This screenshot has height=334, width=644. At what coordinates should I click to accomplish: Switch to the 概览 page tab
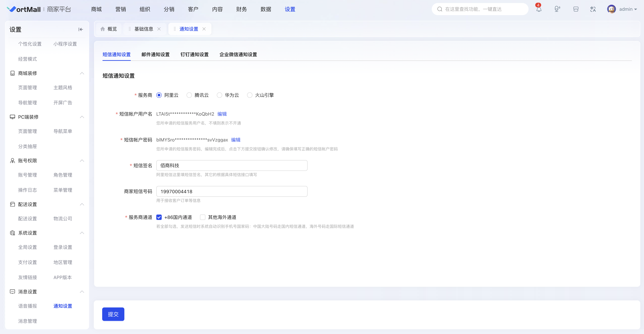coord(109,29)
